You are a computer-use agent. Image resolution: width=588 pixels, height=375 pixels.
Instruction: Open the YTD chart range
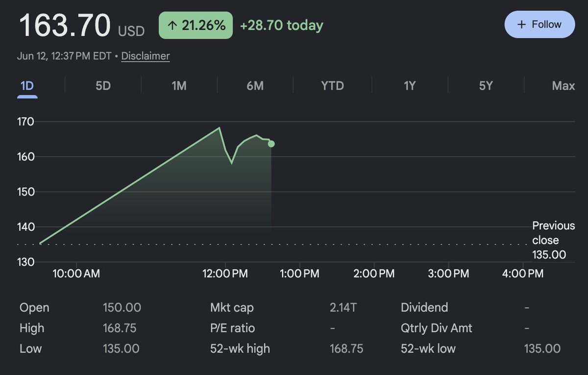tap(332, 86)
